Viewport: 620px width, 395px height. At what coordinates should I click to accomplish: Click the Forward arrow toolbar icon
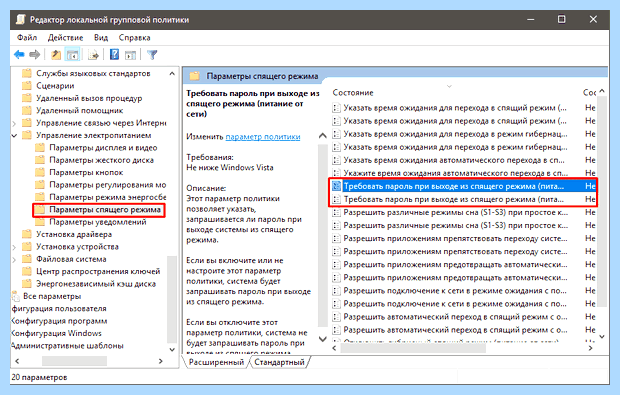(35, 55)
